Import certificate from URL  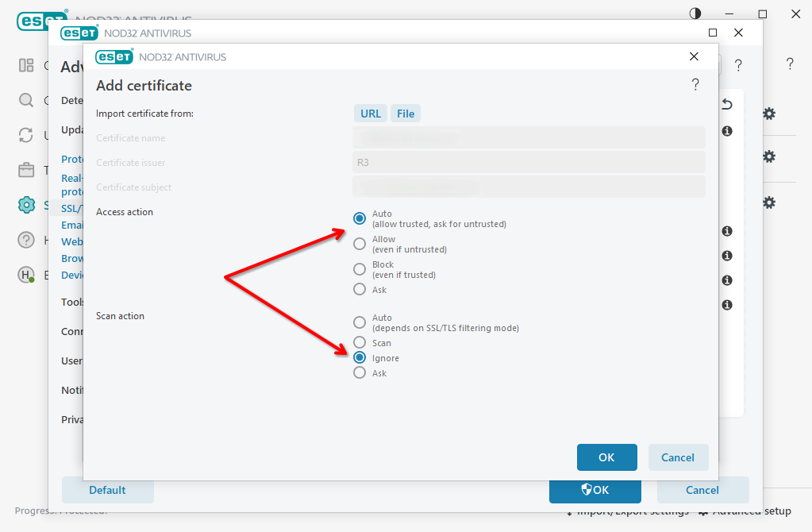(x=370, y=114)
